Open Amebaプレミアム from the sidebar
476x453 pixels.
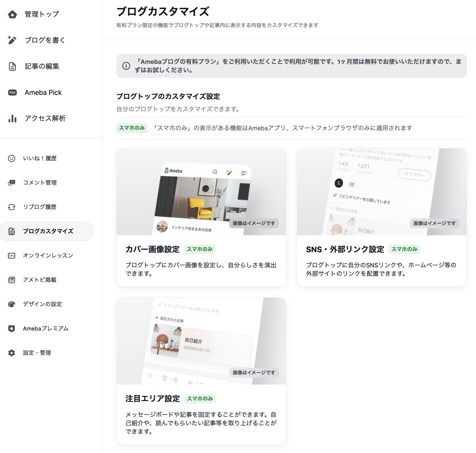click(x=46, y=329)
